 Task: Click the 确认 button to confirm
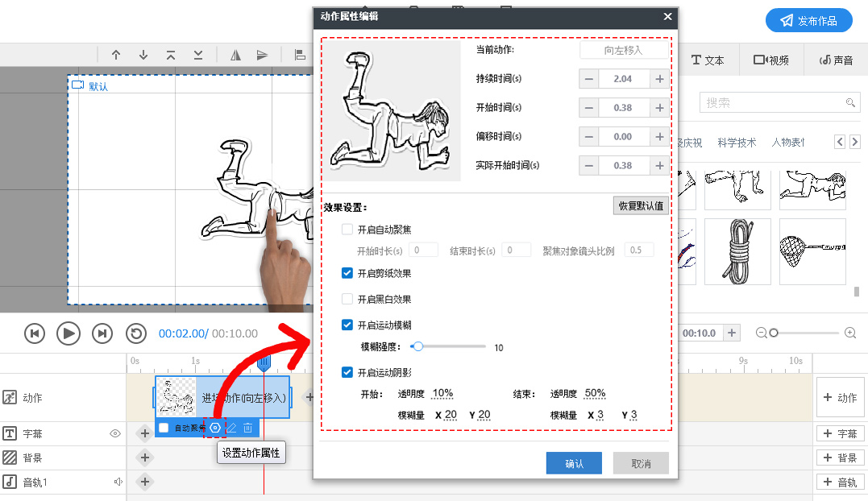(573, 463)
